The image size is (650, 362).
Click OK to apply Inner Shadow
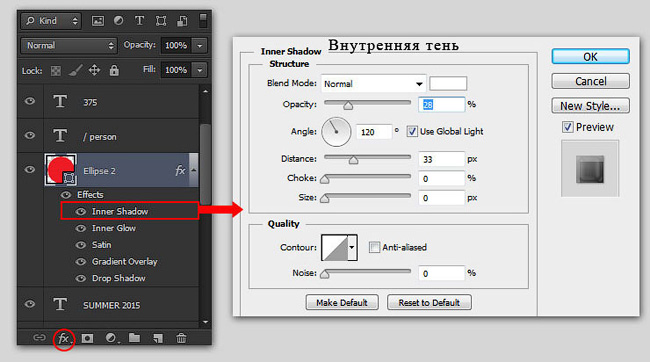(590, 56)
